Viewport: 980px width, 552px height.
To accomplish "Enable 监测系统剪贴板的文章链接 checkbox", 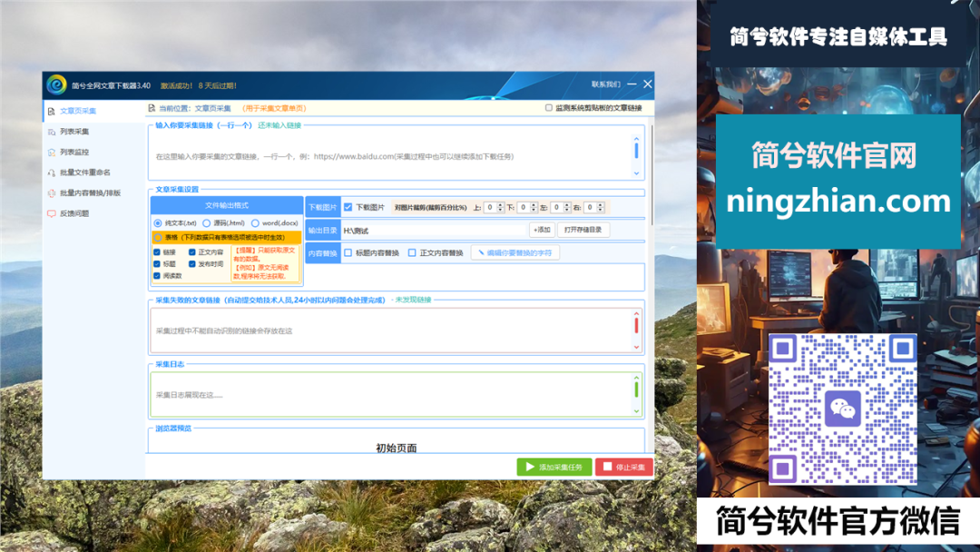I will [x=549, y=108].
